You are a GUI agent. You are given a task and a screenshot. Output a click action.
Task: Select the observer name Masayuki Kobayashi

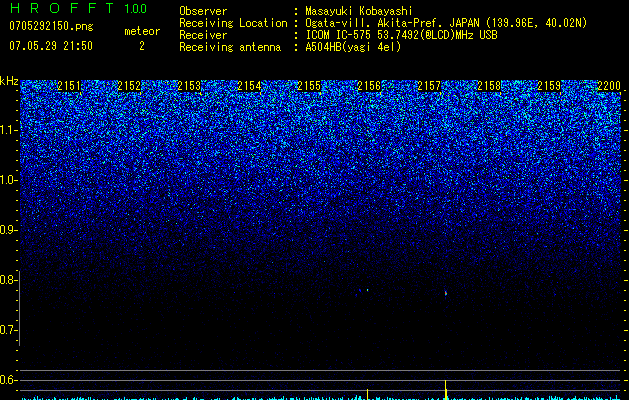click(359, 11)
